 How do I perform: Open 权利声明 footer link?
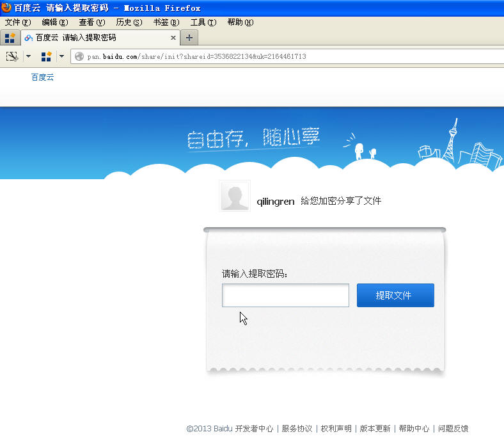(x=336, y=429)
